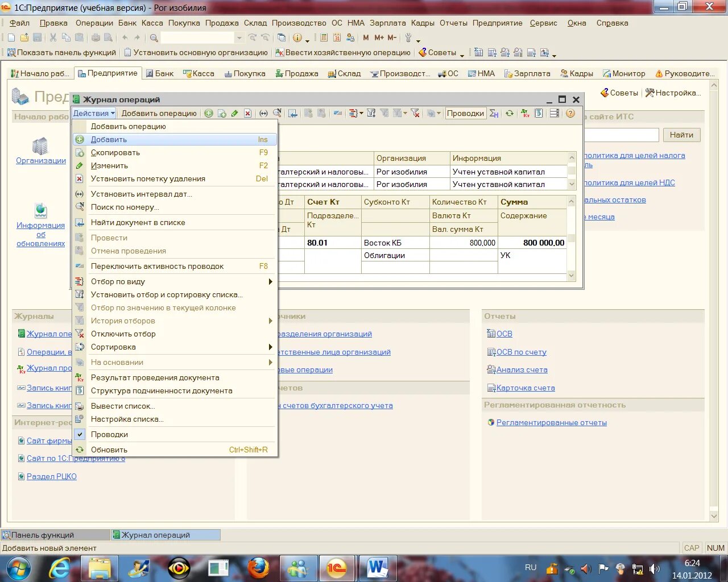Open the filter by type dropdown arrow in toolbar

pos(361,113)
